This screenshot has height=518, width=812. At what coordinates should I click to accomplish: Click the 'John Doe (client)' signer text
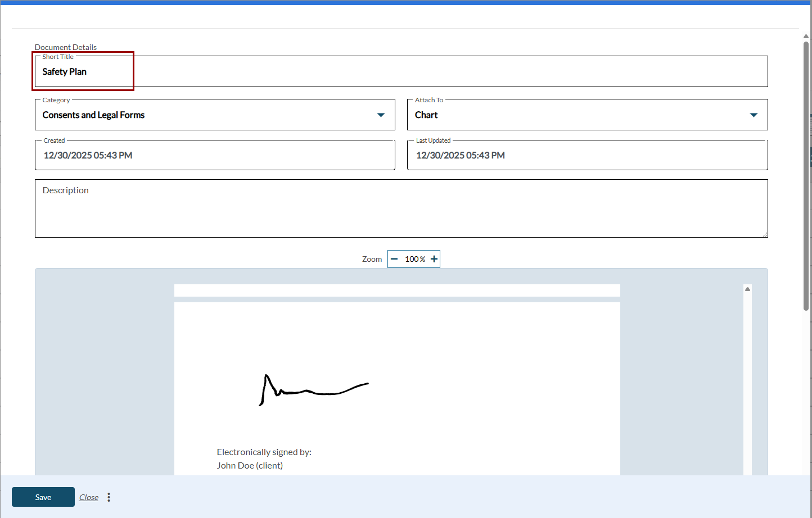pyautogui.click(x=250, y=466)
